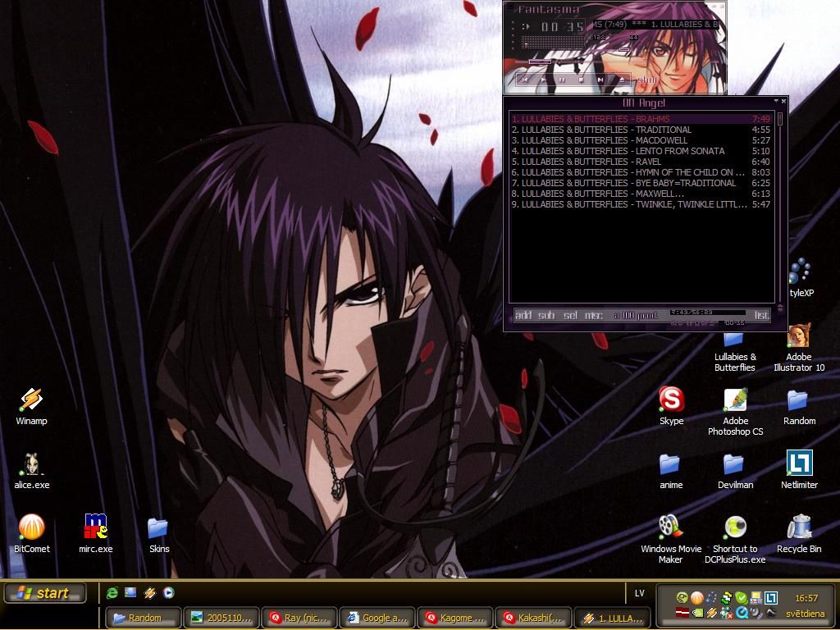840x630 pixels.
Task: Pause playback in the Winamp player
Action: [x=562, y=80]
